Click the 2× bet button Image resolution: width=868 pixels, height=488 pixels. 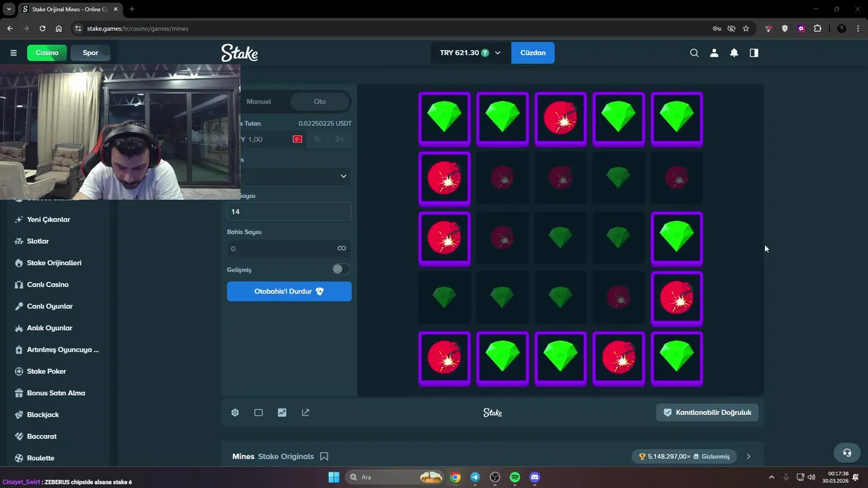(340, 139)
